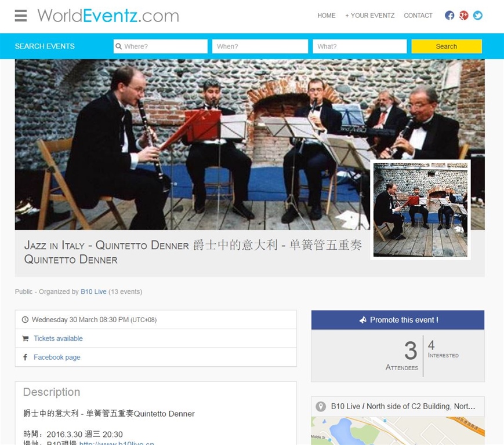The image size is (504, 445).
Task: Open the Google Plus social icon
Action: [x=463, y=16]
